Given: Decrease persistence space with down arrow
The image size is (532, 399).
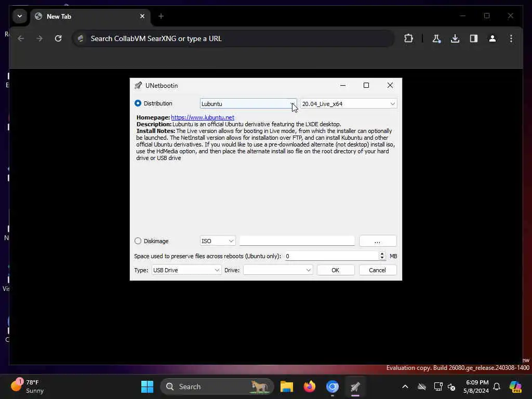Looking at the screenshot, I should (x=382, y=258).
